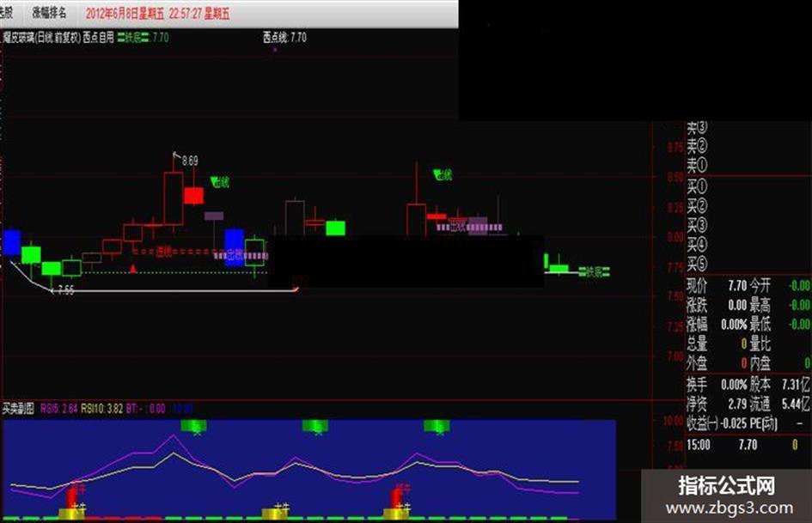Screen dimensions: 812x523
Task: Click the 涨幅 0.00% row
Action: tap(717, 325)
